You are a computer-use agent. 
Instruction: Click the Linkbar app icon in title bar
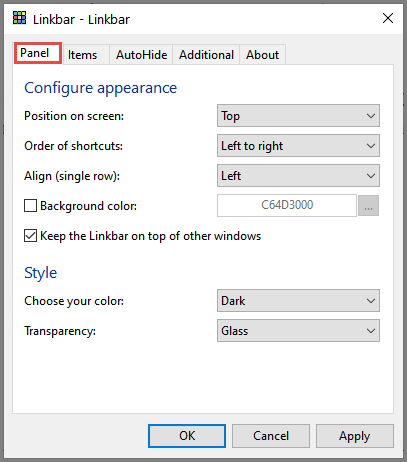pos(19,18)
